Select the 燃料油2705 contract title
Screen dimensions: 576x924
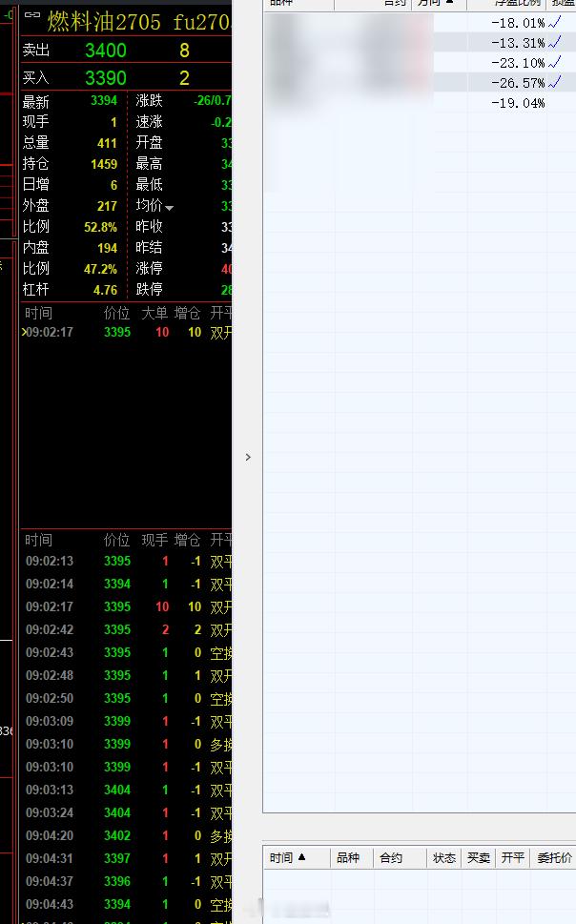104,22
